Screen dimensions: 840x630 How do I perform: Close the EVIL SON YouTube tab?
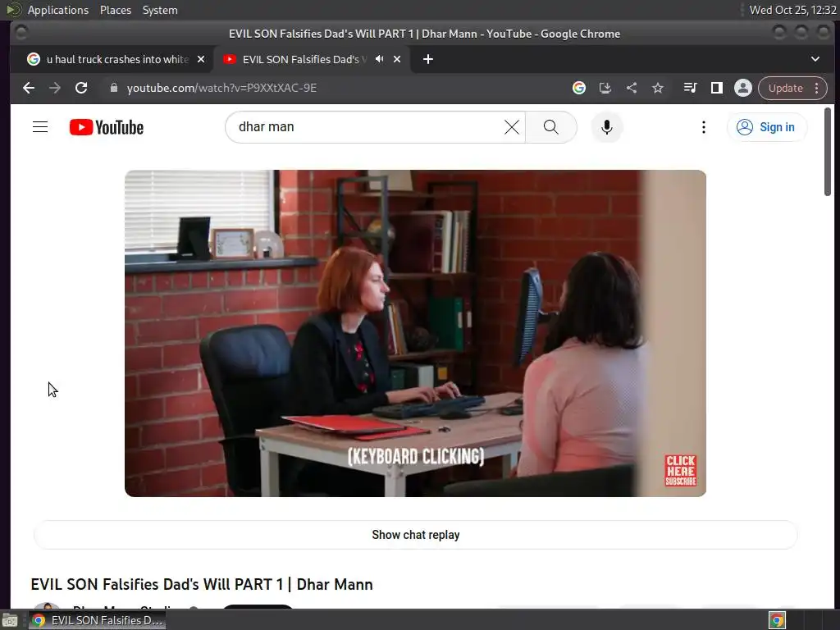[x=397, y=59]
